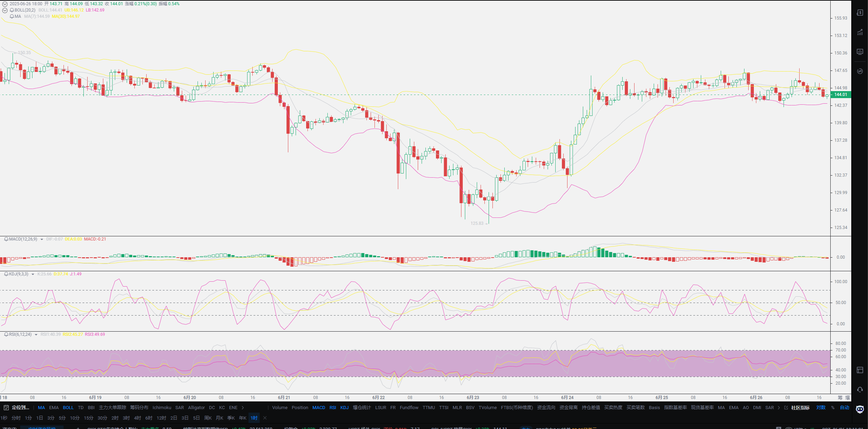This screenshot has height=429, width=868.
Task: Open the MACD(12,26,9) settings dropdown arrow
Action: [x=42, y=239]
